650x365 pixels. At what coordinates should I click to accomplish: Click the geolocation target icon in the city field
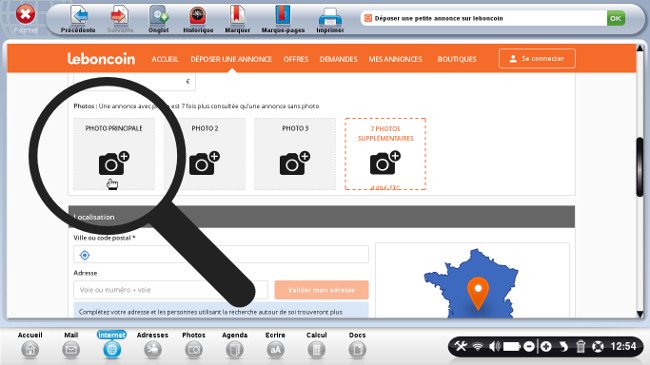(85, 255)
